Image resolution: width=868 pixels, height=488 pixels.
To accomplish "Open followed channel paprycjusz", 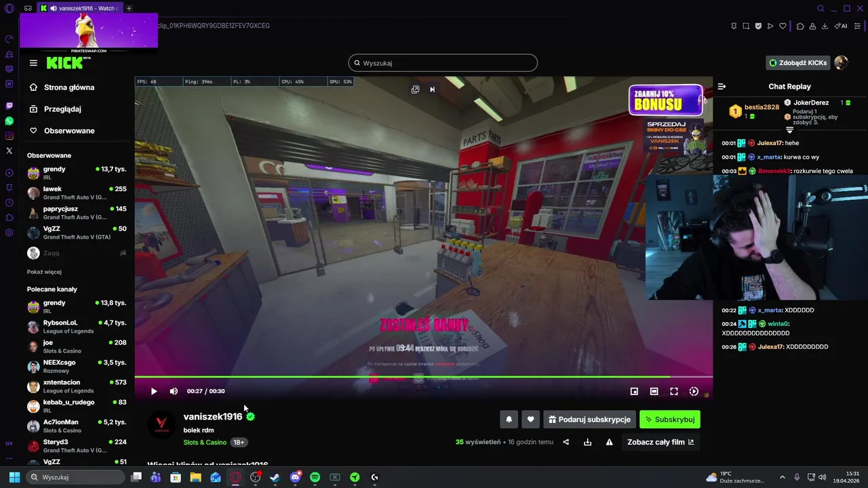I will coord(77,213).
